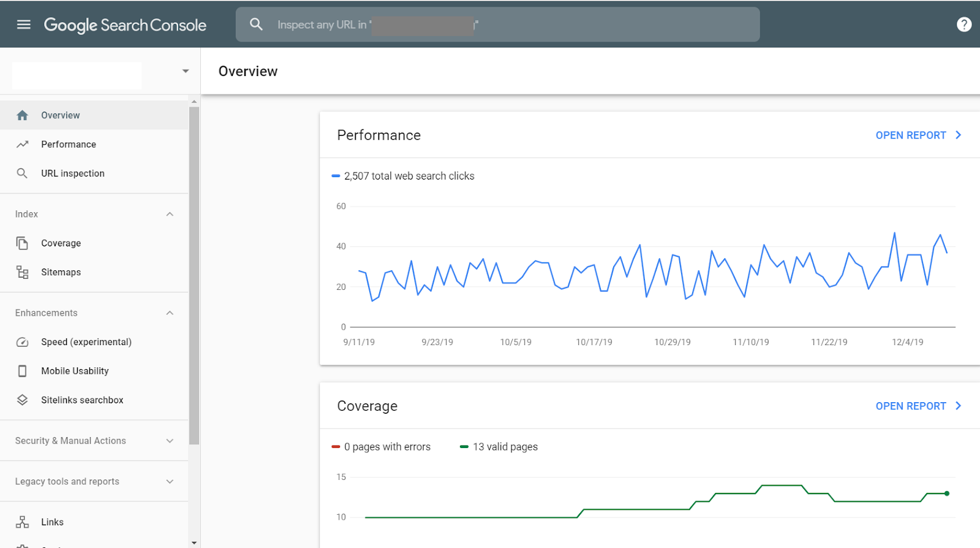980x548 pixels.
Task: Select Overview in the sidebar
Action: click(94, 115)
